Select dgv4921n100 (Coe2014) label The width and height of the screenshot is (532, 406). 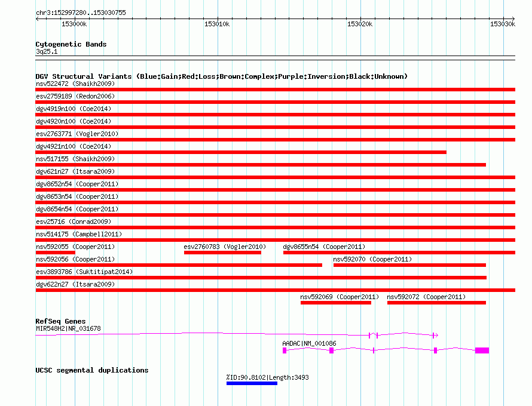[74, 146]
